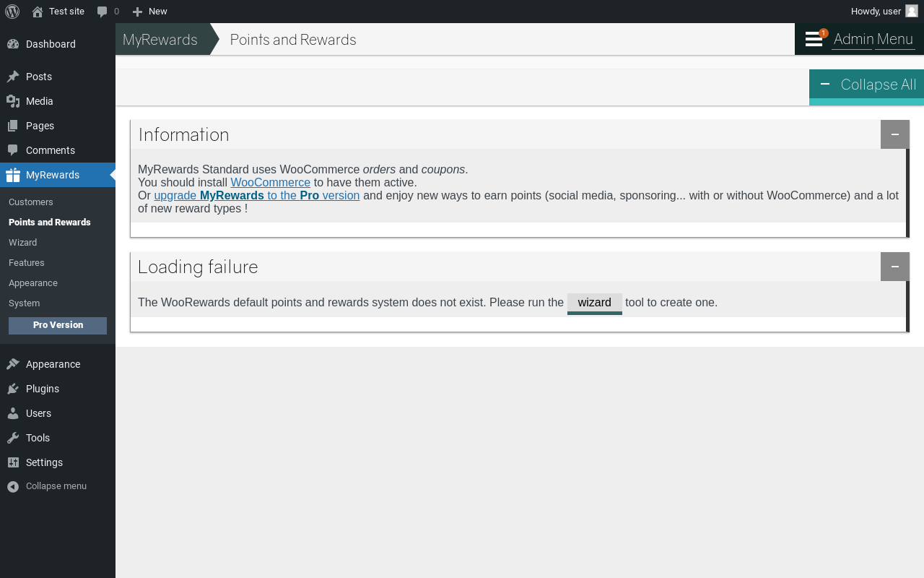Click the Users person icon

(13, 413)
